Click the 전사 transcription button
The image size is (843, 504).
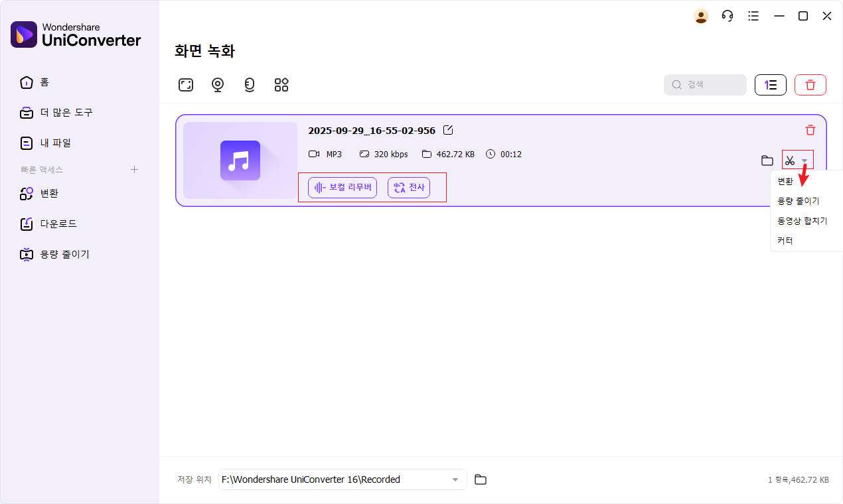[x=409, y=188]
